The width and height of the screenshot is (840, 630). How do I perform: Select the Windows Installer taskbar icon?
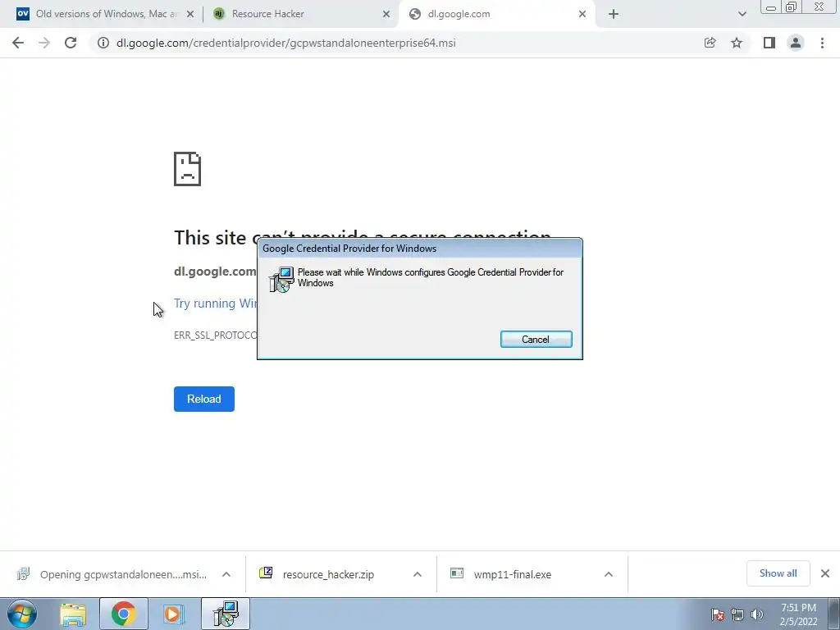coord(226,614)
